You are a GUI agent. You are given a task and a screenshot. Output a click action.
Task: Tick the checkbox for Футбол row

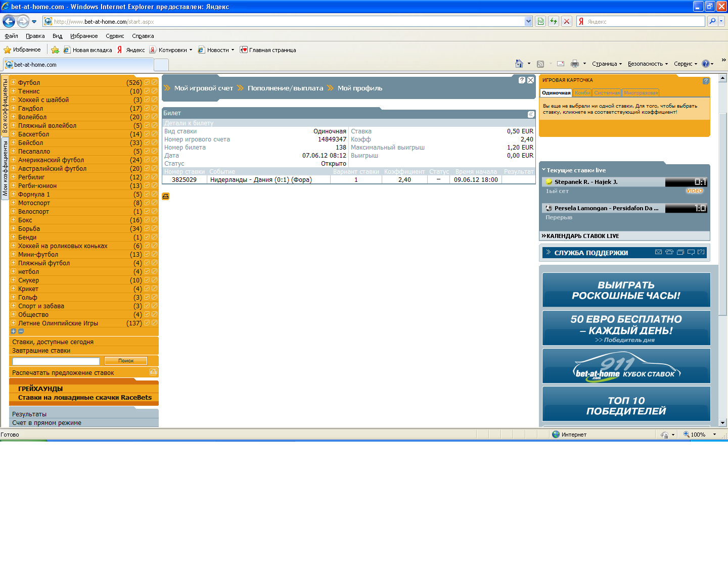pyautogui.click(x=147, y=82)
